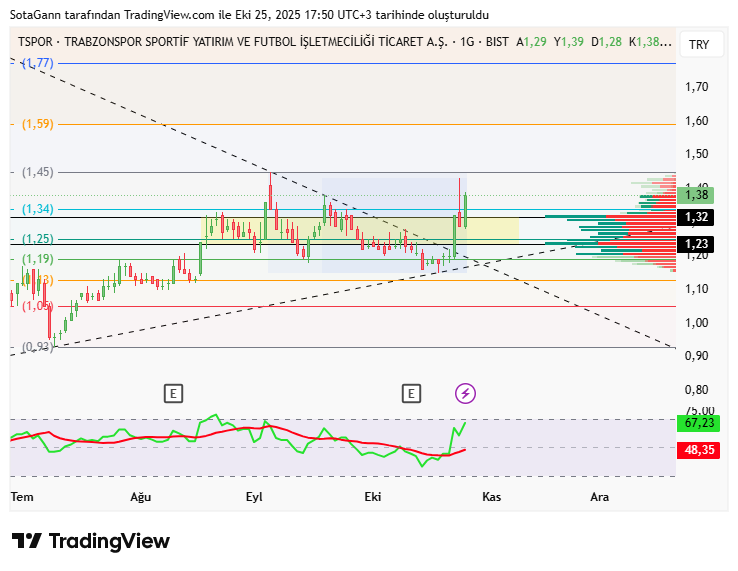Click the black 1,32 price tag
Screen dimensions: 738x571
(696, 217)
